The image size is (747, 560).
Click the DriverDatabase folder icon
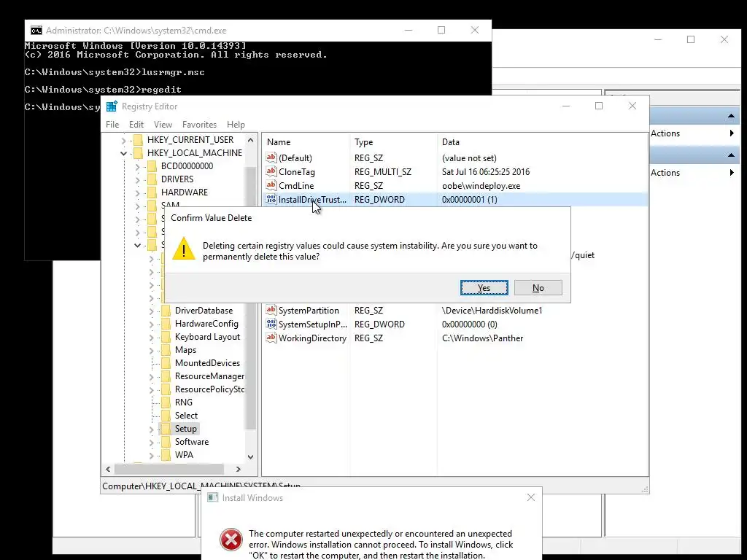point(166,311)
